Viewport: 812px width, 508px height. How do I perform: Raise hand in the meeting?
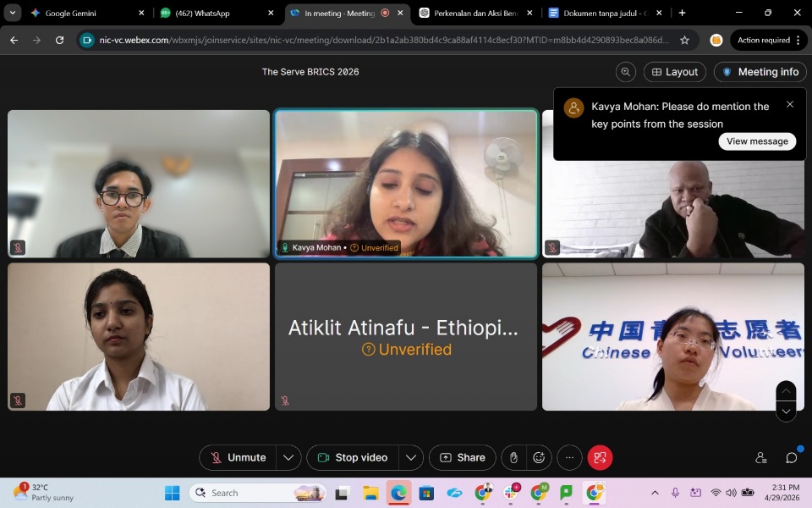pos(513,458)
